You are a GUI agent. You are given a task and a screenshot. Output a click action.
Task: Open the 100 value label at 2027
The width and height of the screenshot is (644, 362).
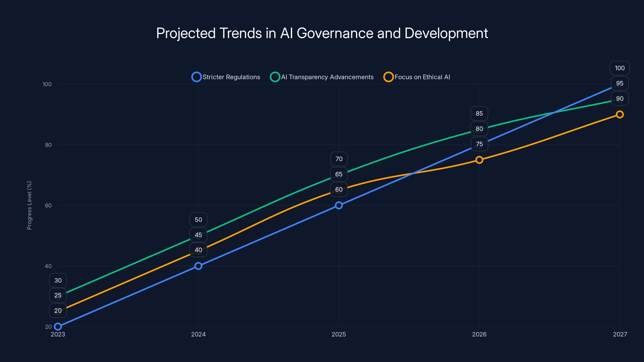[620, 68]
